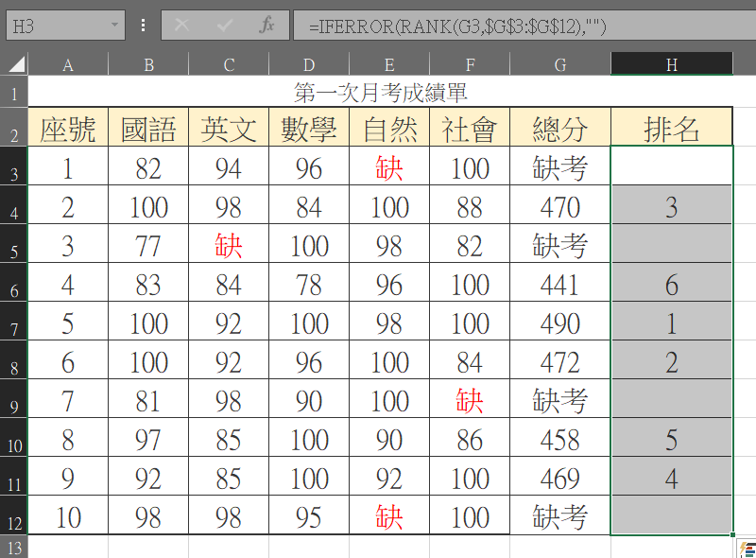Click 國語 score 77 in row 5
Viewport: 756px width, 558px height.
point(148,244)
